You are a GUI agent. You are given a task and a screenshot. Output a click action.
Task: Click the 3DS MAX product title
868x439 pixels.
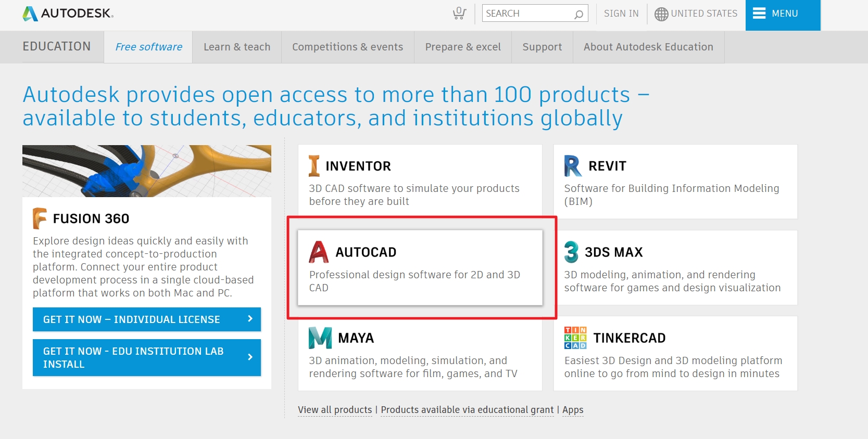click(x=614, y=252)
